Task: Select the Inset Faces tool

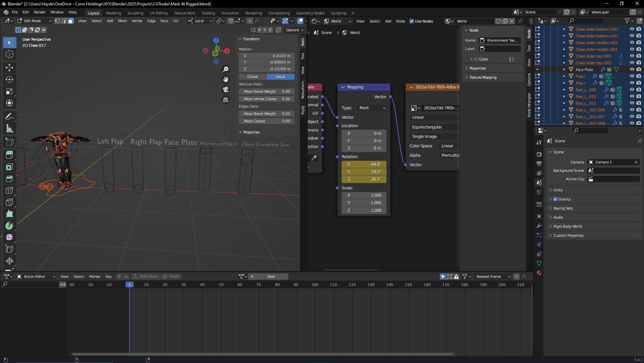Action: coord(9,167)
